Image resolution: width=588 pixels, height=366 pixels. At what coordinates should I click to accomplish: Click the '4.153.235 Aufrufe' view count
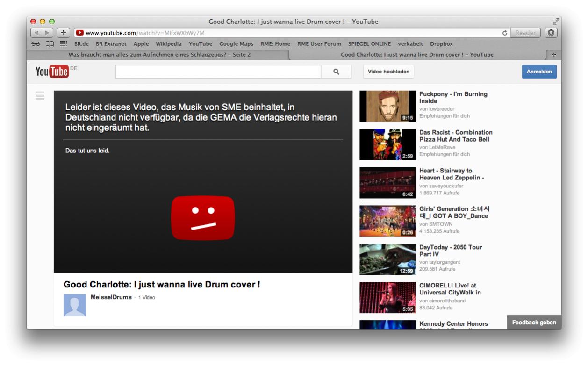coord(439,231)
